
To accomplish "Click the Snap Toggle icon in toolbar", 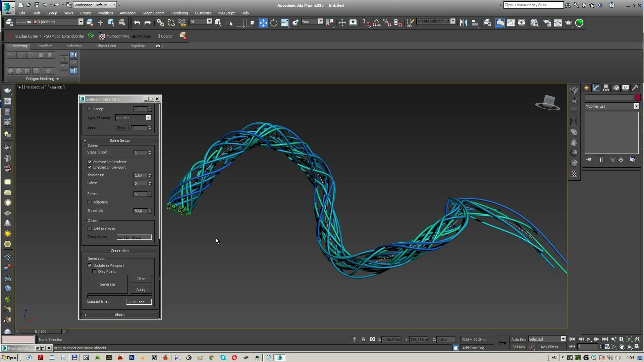I will (x=365, y=23).
